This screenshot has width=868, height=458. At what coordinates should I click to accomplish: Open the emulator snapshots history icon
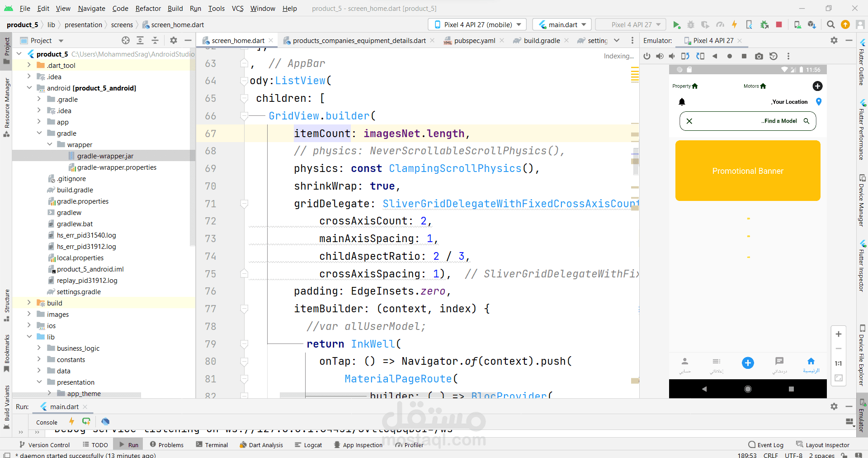(x=774, y=56)
